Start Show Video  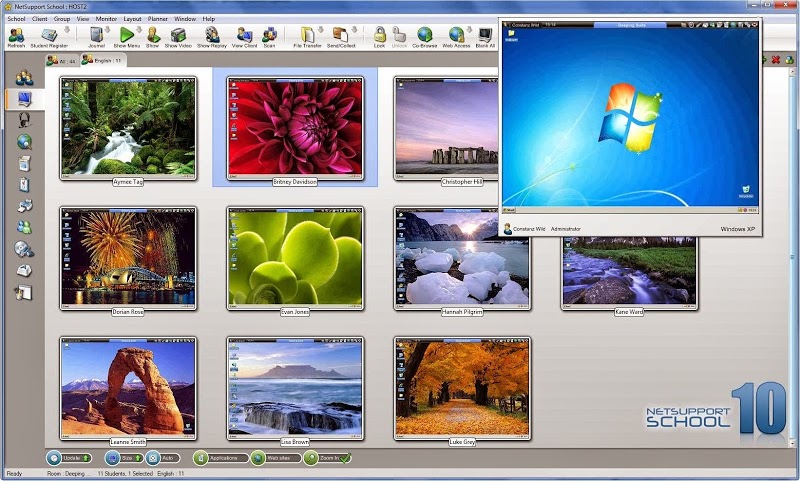tap(178, 37)
